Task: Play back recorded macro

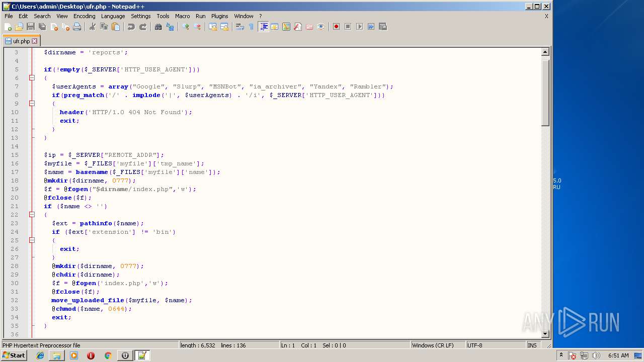Action: pyautogui.click(x=359, y=27)
